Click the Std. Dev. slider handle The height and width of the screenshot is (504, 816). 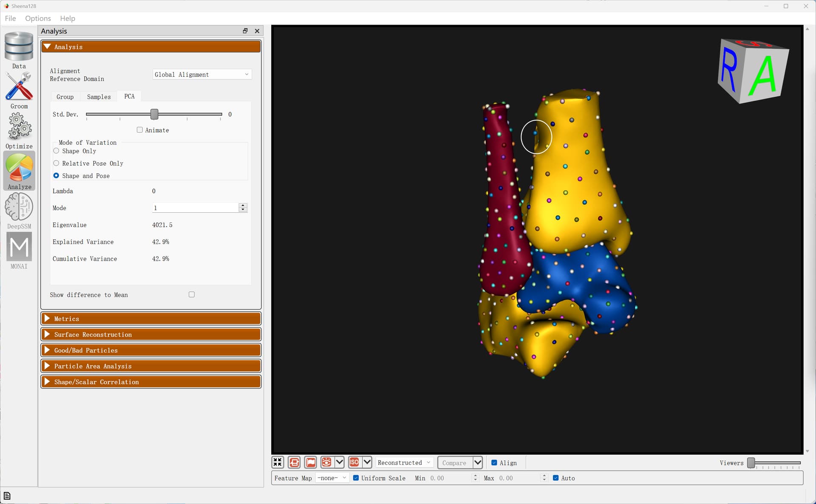[x=154, y=114]
